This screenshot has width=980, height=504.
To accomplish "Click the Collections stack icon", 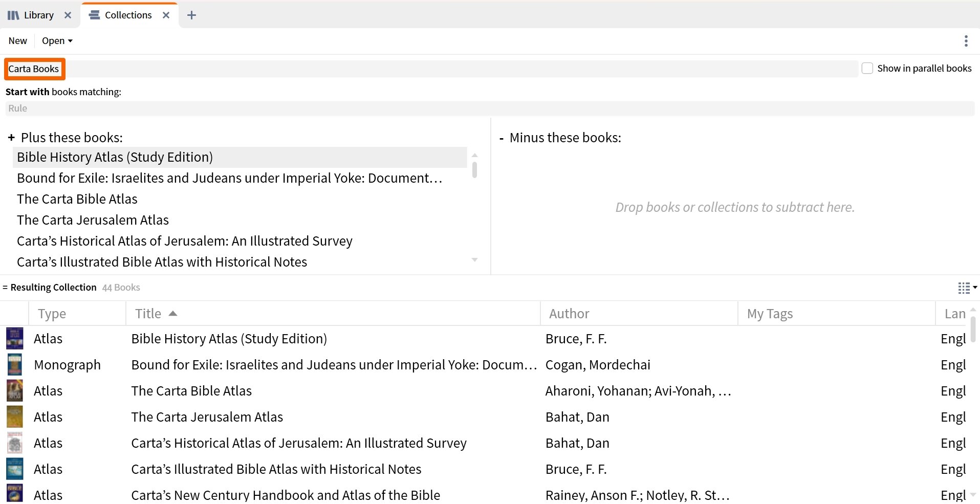I will pyautogui.click(x=94, y=15).
